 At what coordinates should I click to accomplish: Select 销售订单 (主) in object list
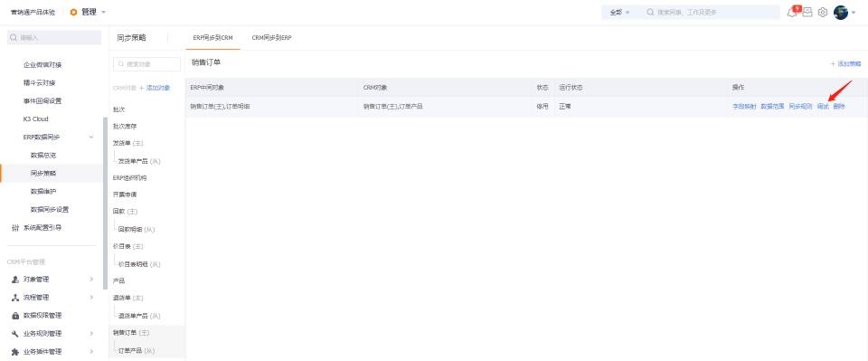tap(131, 333)
